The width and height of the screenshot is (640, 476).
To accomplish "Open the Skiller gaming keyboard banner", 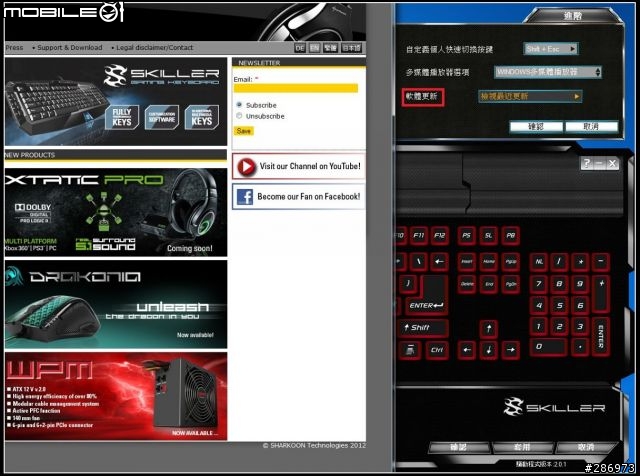I will pos(116,101).
